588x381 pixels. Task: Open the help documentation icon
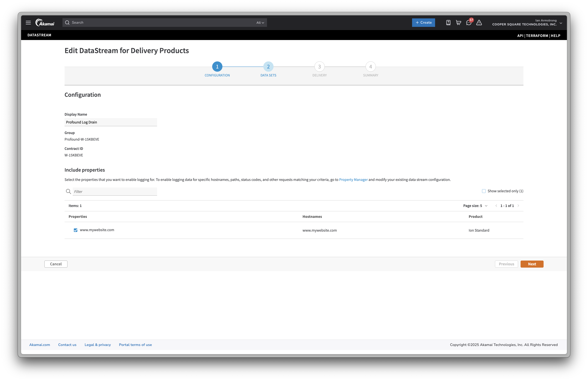[448, 23]
